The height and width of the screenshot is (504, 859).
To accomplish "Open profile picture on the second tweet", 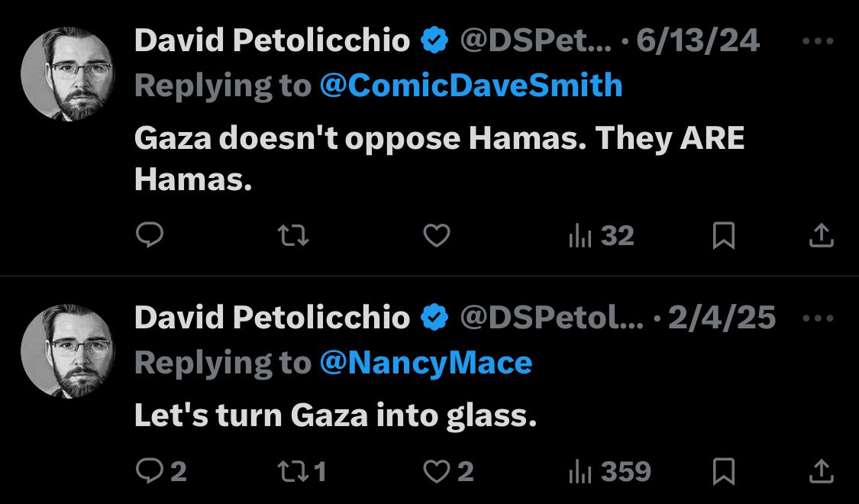I will 68,351.
